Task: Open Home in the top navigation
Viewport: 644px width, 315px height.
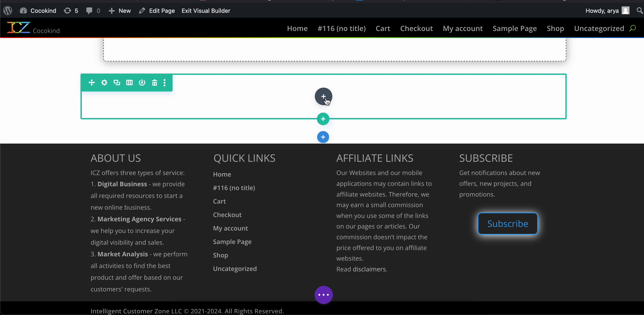Action: pos(297,29)
